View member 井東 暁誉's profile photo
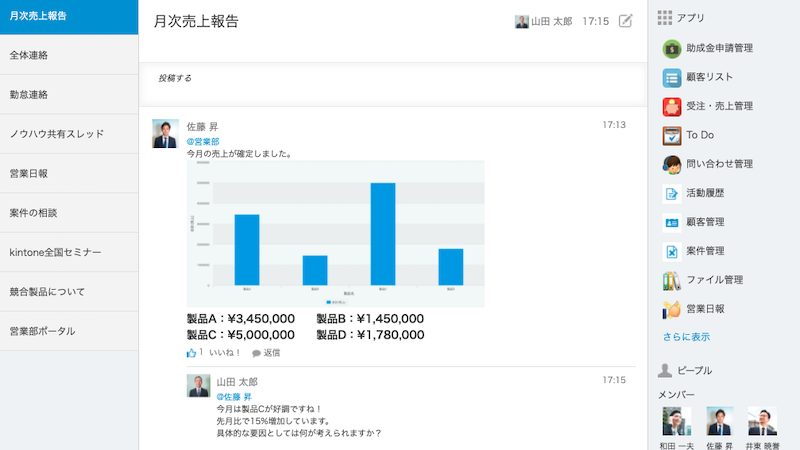 pyautogui.click(x=762, y=421)
